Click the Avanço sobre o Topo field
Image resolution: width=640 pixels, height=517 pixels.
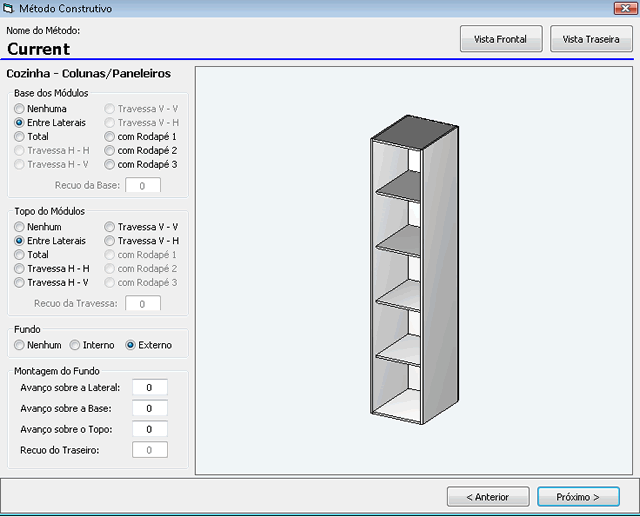150,429
